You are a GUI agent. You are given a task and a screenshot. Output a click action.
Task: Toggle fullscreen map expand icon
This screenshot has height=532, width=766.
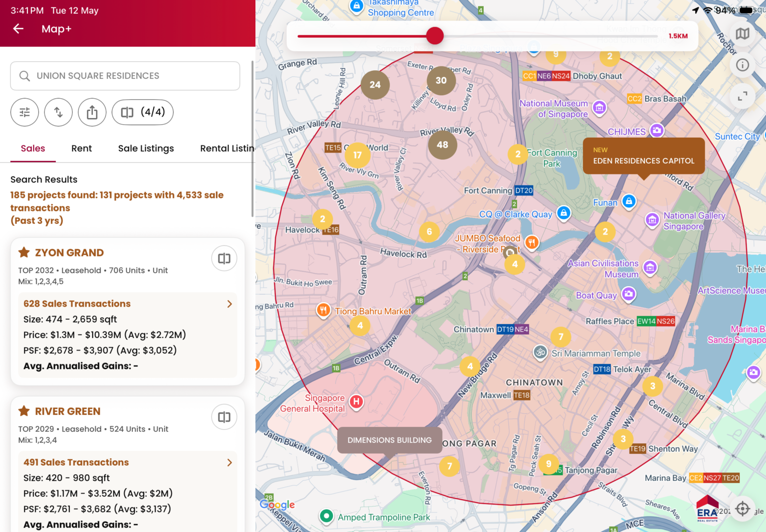point(743,96)
